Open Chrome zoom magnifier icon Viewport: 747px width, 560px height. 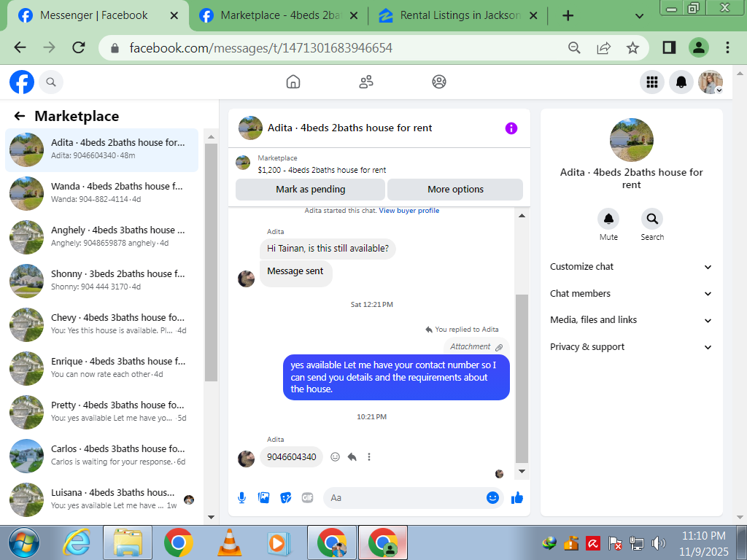coord(575,47)
